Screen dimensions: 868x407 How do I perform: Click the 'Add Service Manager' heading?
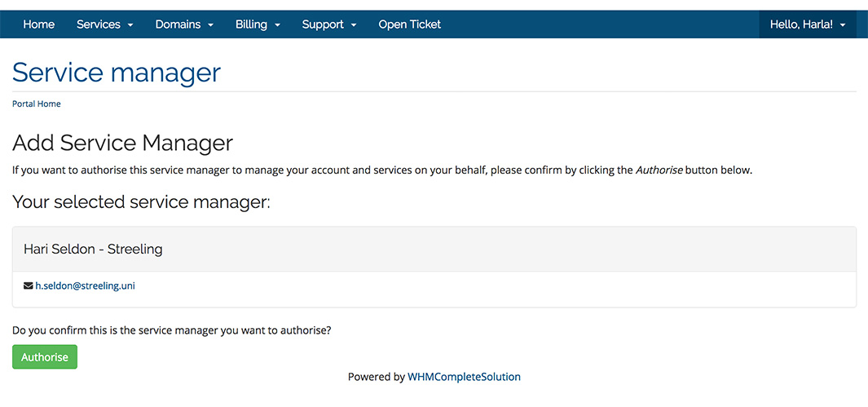click(x=122, y=144)
